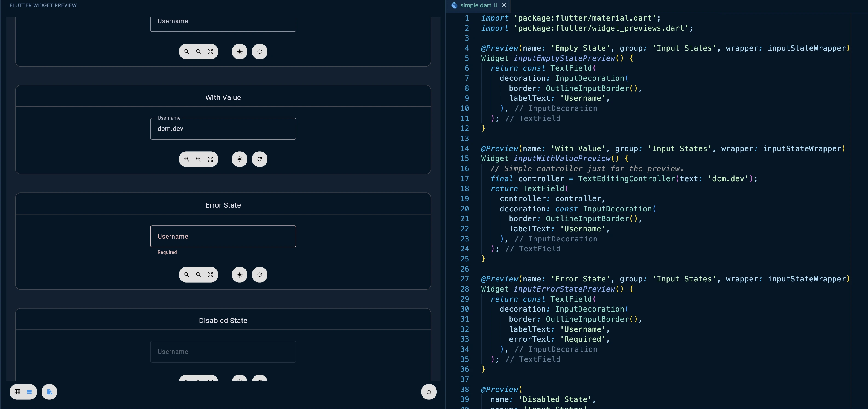868x409 pixels.
Task: Refresh the With Value preview
Action: (x=260, y=159)
